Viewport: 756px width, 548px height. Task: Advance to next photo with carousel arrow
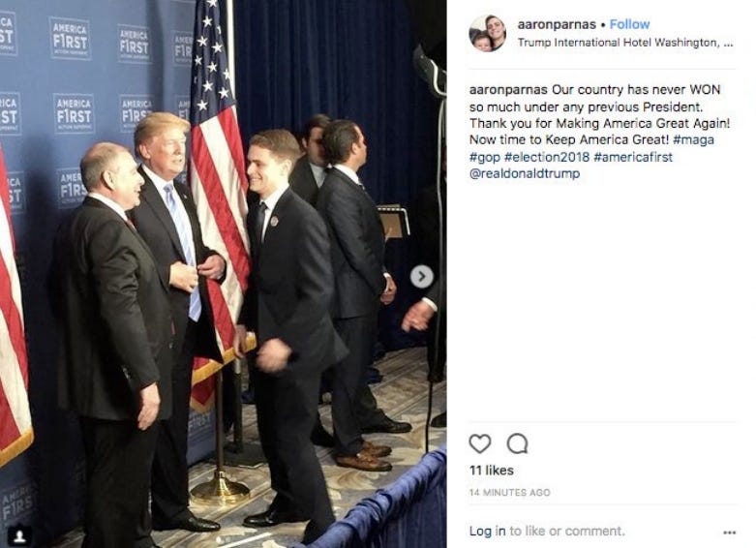[421, 276]
